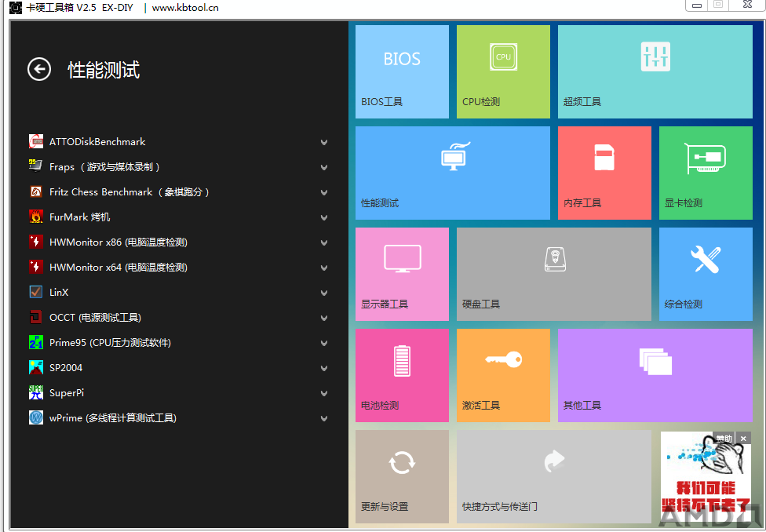Screen dimensions: 766x532
Task: Expand the HWMonitor x86 chevron
Action: pyautogui.click(x=324, y=242)
